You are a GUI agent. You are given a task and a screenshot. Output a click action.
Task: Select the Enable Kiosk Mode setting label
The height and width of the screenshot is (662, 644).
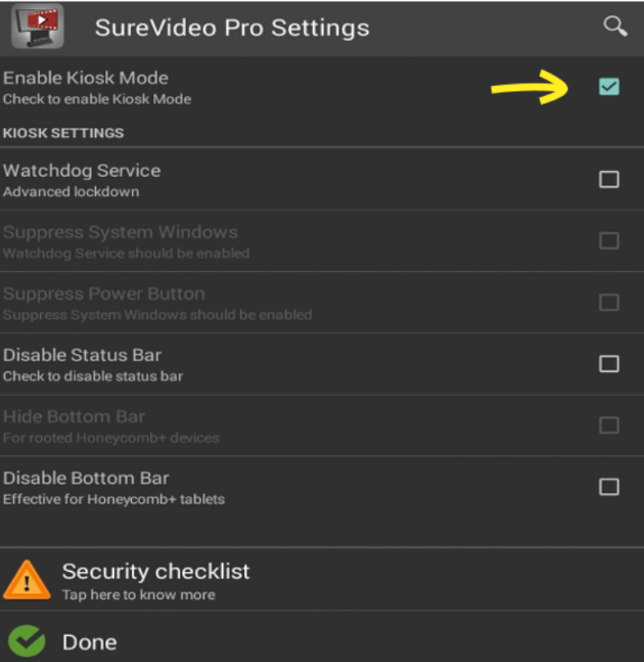pyautogui.click(x=86, y=79)
